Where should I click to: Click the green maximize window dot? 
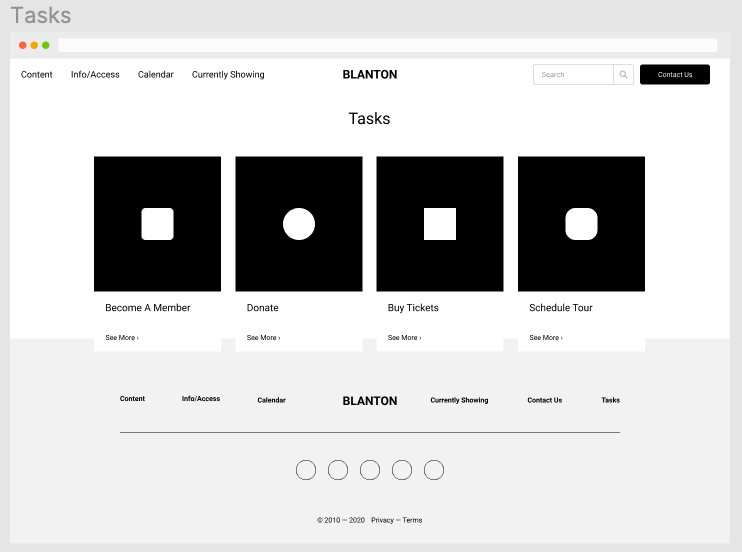[46, 45]
